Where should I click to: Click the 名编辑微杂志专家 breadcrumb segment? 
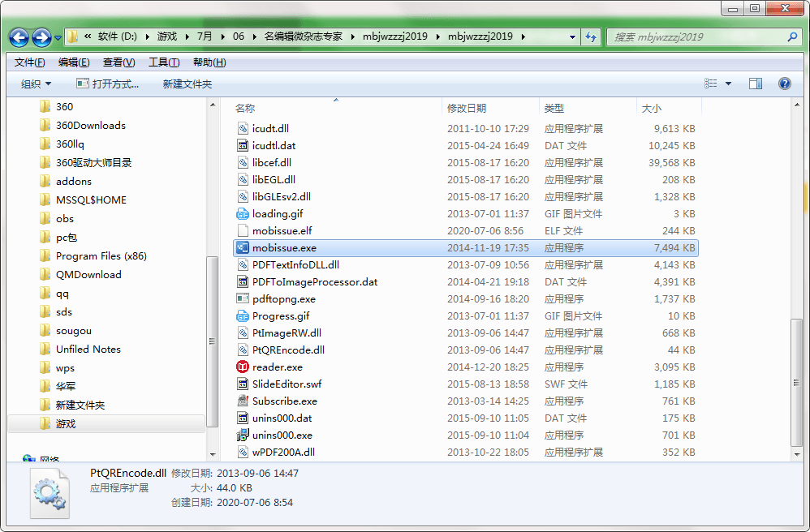(304, 36)
